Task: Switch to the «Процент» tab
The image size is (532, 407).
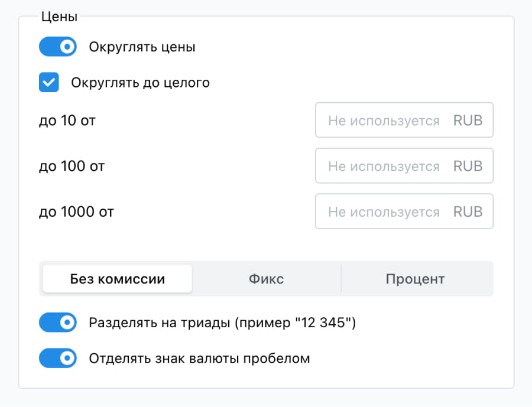Action: [416, 278]
